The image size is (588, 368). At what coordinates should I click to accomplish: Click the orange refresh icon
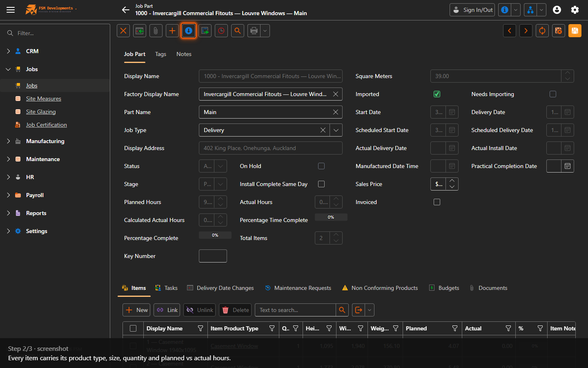(542, 31)
